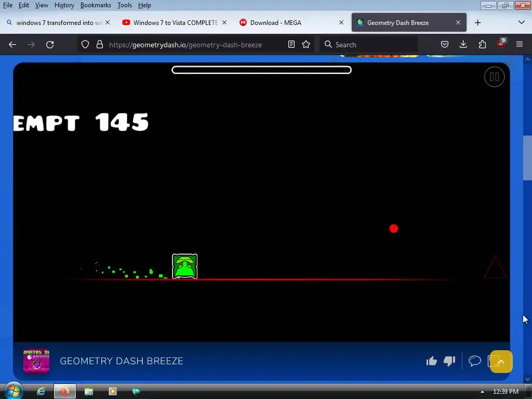
Task: Open the View menu
Action: pyautogui.click(x=42, y=5)
